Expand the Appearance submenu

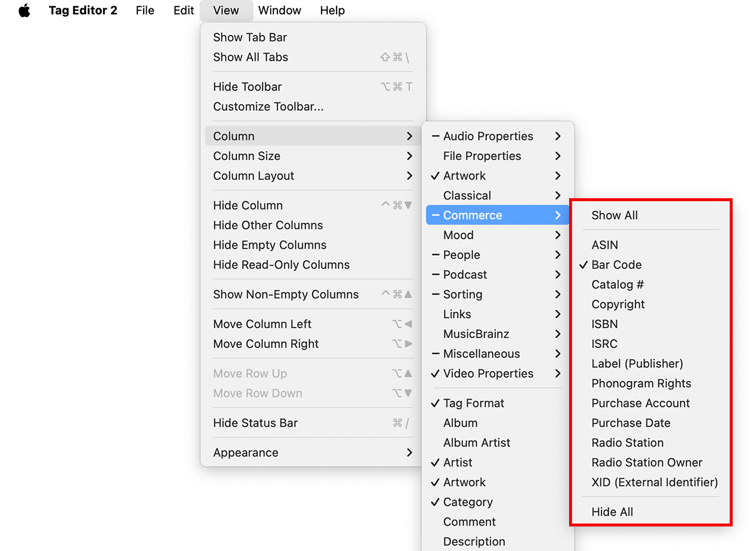(x=313, y=453)
